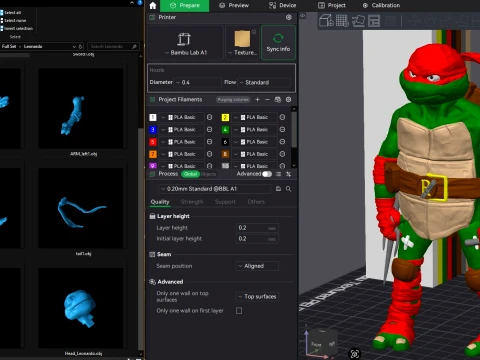This screenshot has height=360, width=480.
Task: Toggle the Advanced mode switch
Action: point(267,174)
